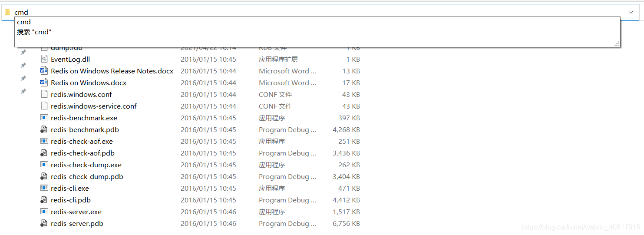Select the file name redis-server.exe
The height and width of the screenshot is (235, 644).
pos(76,212)
